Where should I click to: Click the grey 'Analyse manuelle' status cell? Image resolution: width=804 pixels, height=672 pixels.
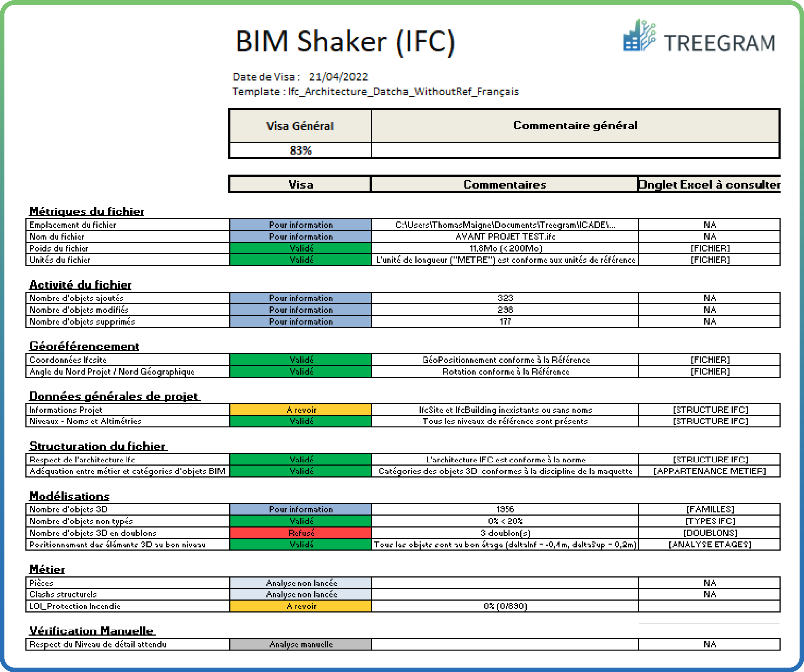coord(300,644)
